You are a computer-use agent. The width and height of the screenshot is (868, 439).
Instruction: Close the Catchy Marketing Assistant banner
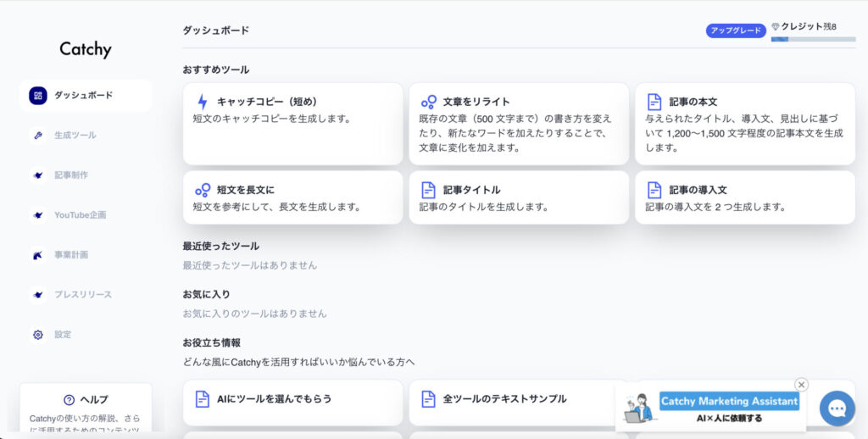coord(801,385)
